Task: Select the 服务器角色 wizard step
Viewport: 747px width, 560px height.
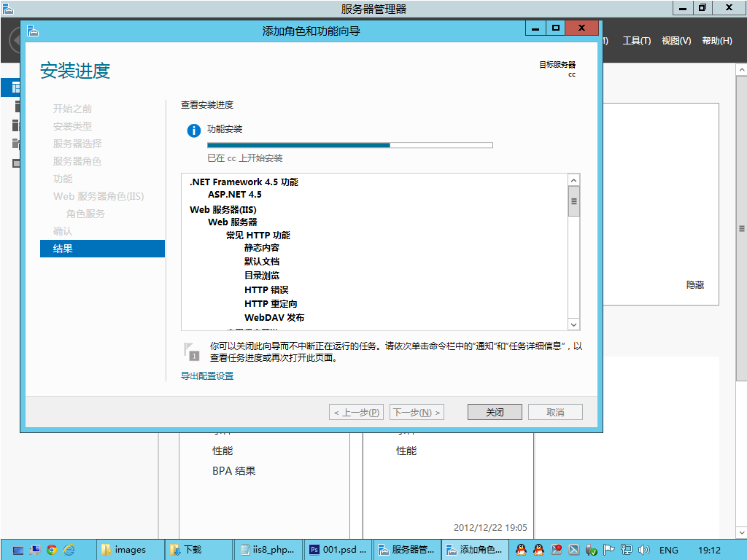Action: tap(77, 161)
